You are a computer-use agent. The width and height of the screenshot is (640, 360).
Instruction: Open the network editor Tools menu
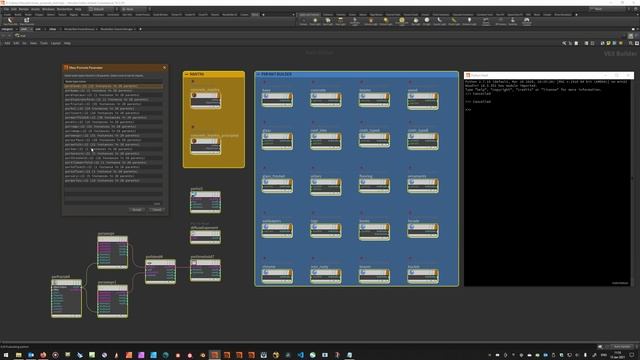(x=44, y=43)
